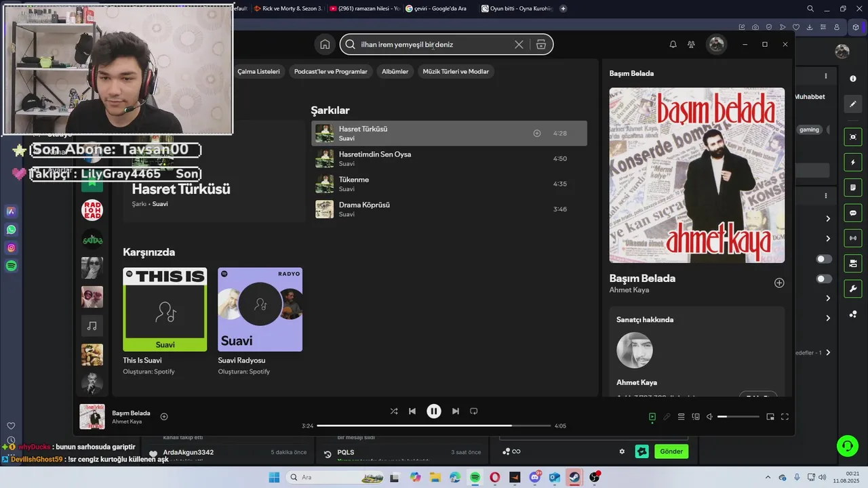The height and width of the screenshot is (488, 868).
Task: Select Albümler filter chip
Action: pos(395,71)
